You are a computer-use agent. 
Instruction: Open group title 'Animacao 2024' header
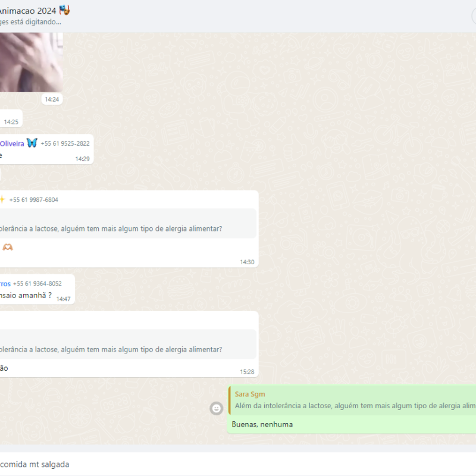click(28, 11)
